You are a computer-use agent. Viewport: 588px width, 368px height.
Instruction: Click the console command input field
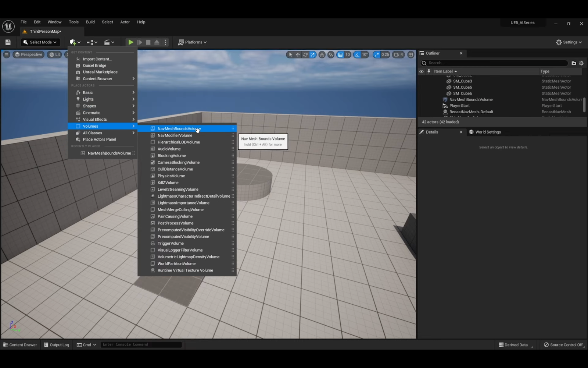(141, 344)
